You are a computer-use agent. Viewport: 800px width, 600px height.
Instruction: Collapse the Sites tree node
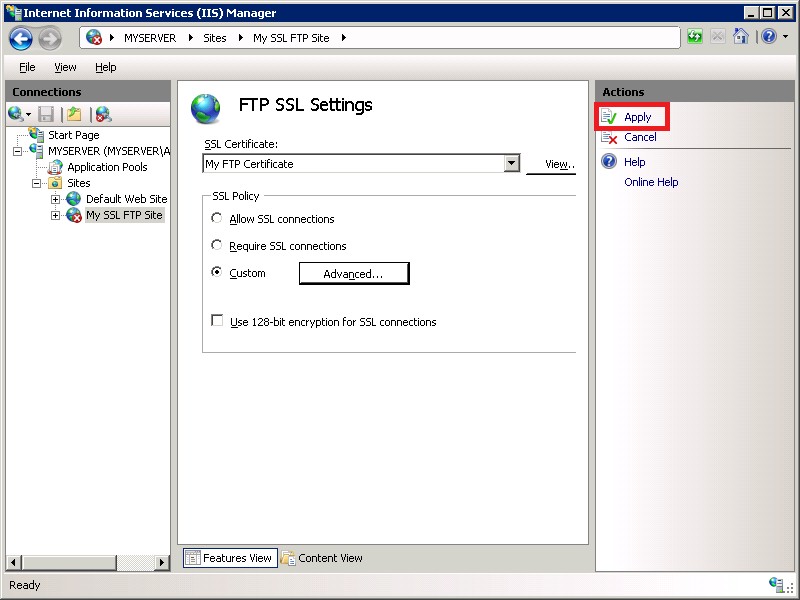tap(37, 183)
